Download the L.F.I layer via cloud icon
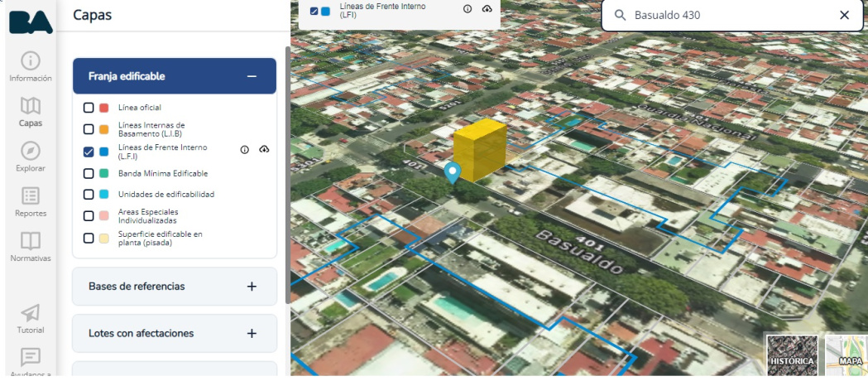The image size is (868, 381). click(x=264, y=150)
